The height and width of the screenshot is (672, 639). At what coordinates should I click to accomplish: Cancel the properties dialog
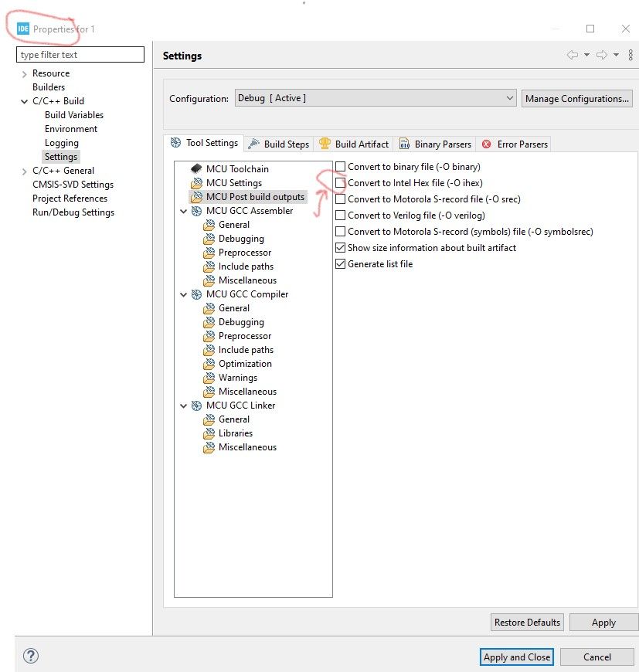click(x=597, y=657)
